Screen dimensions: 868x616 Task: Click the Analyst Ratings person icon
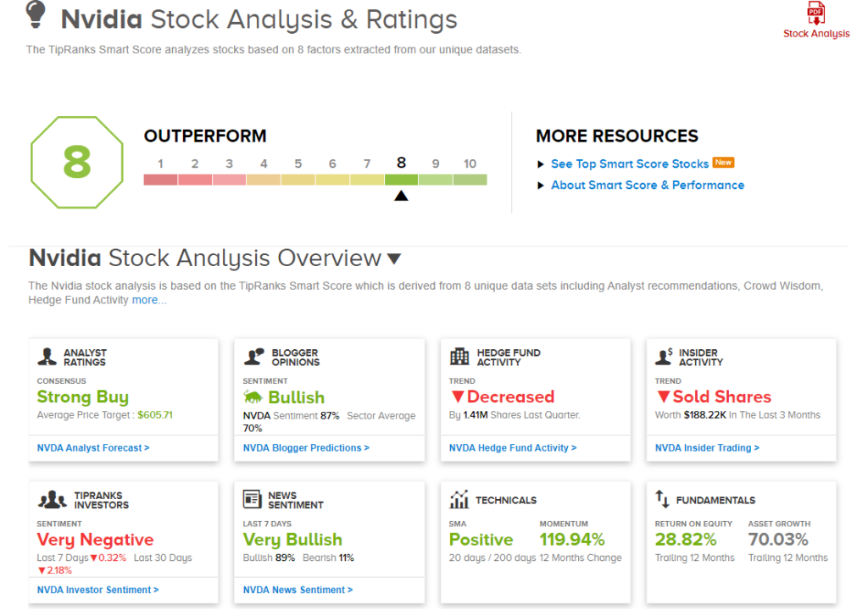pyautogui.click(x=46, y=355)
